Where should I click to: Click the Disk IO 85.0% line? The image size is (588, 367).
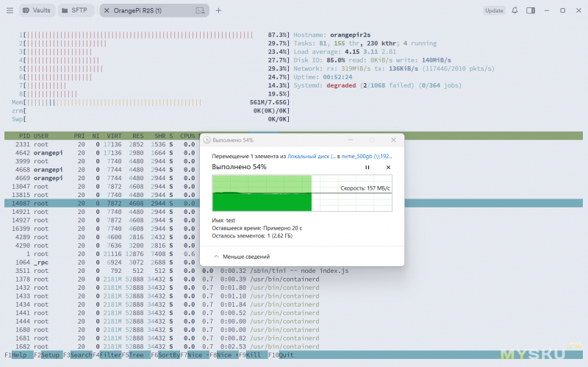click(372, 60)
